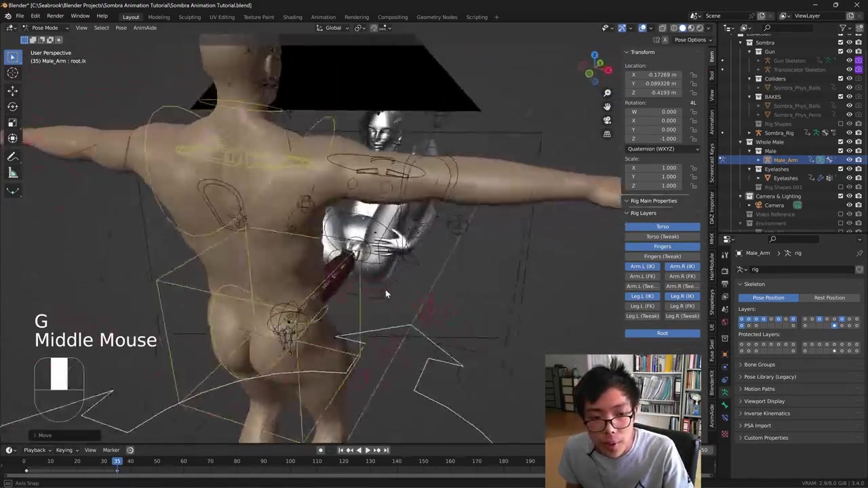
Task: Select the Cursor tool in the toolbar
Action: click(x=12, y=73)
